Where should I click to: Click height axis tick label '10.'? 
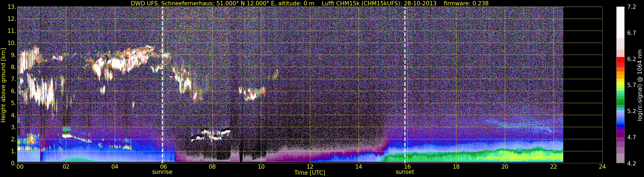point(12,43)
